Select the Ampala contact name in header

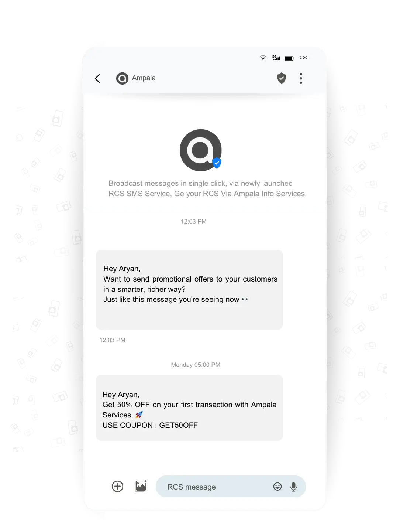tap(144, 78)
